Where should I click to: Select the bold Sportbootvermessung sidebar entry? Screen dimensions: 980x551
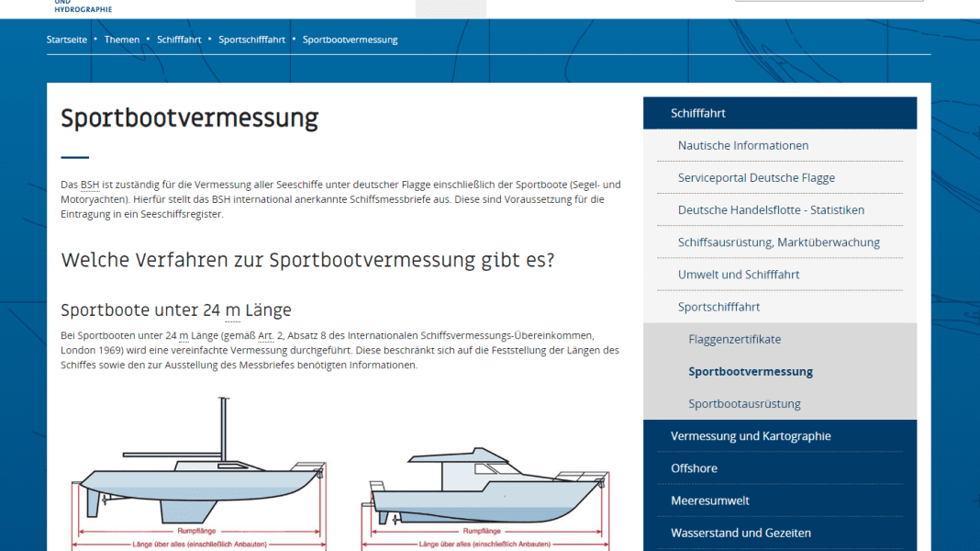point(751,372)
